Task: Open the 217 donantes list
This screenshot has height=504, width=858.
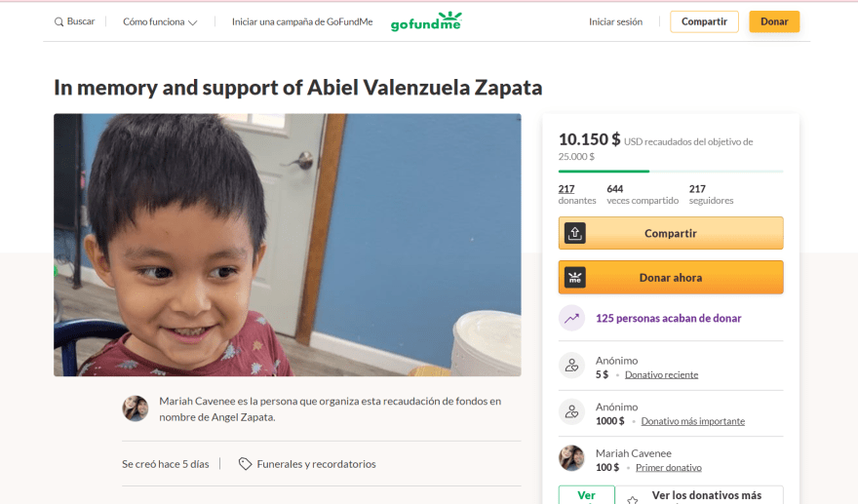Action: coord(577,194)
